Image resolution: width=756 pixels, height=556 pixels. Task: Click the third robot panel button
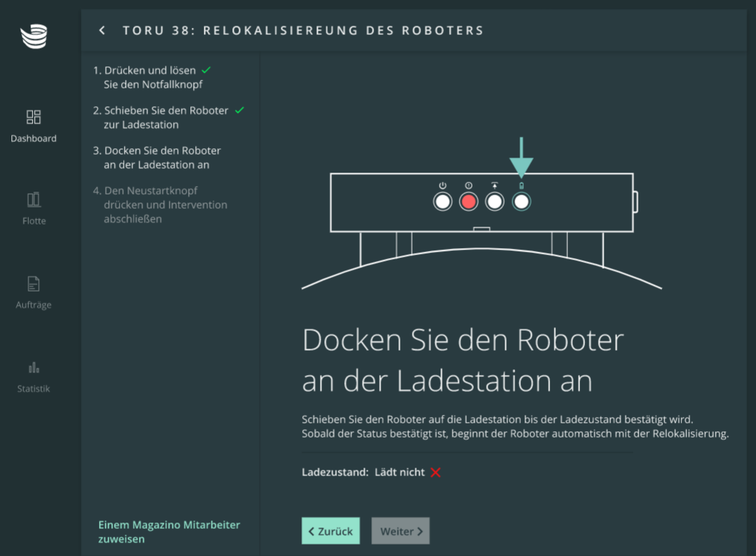click(x=494, y=202)
